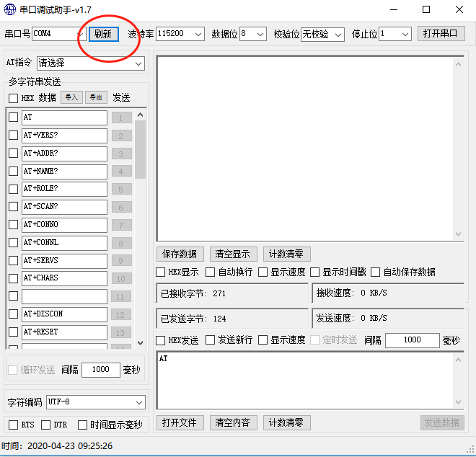
Task: Click the command list scrollbar thumb
Action: click(140, 149)
